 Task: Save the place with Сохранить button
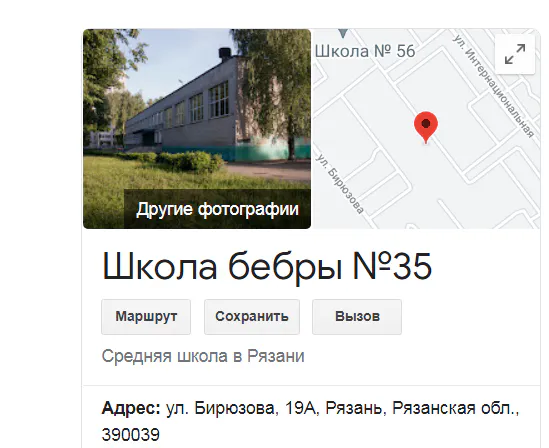(252, 317)
